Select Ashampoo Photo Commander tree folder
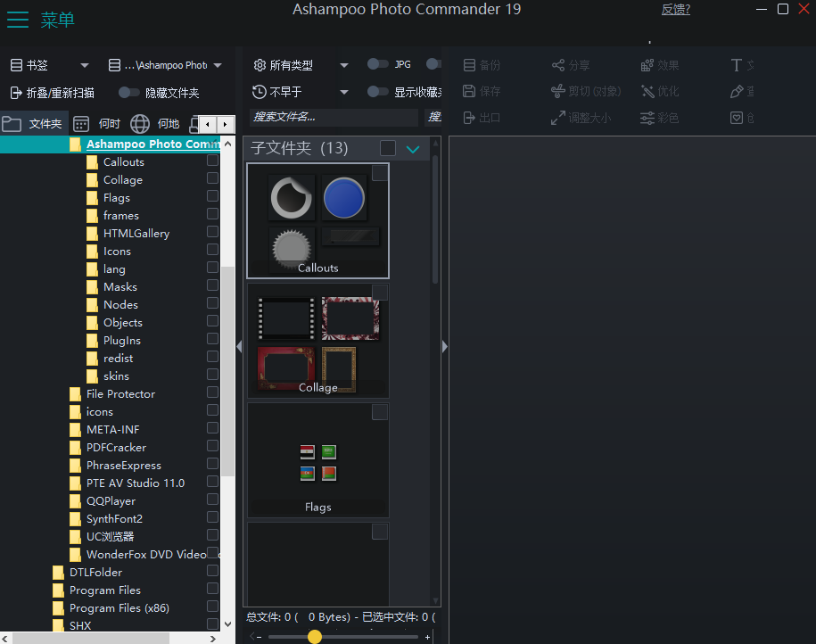The image size is (816, 644). [153, 144]
